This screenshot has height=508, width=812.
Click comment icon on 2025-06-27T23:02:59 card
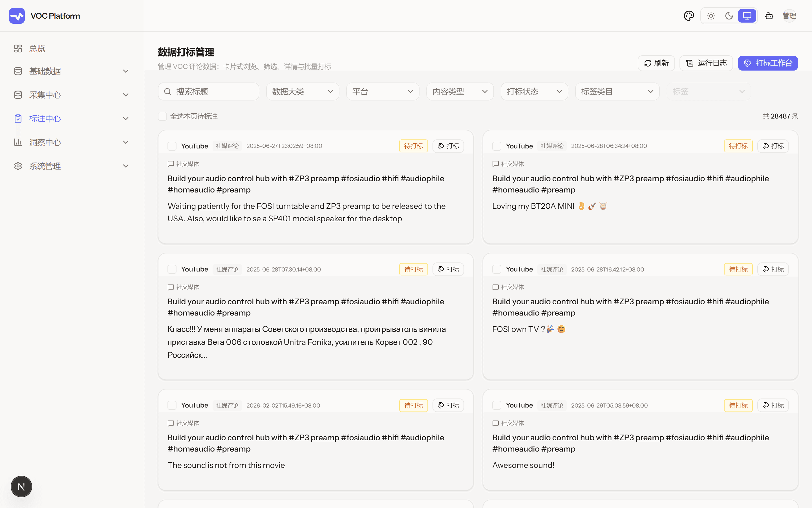pyautogui.click(x=171, y=164)
